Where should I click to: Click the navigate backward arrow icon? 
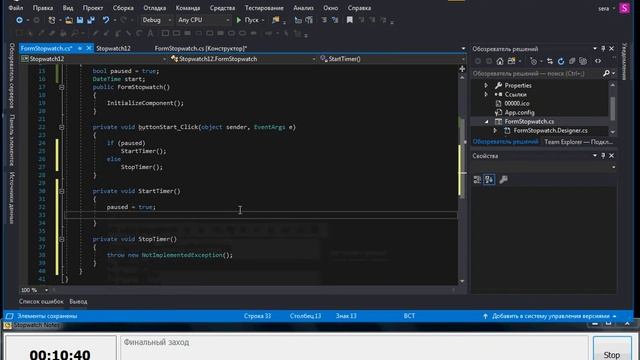click(19, 20)
